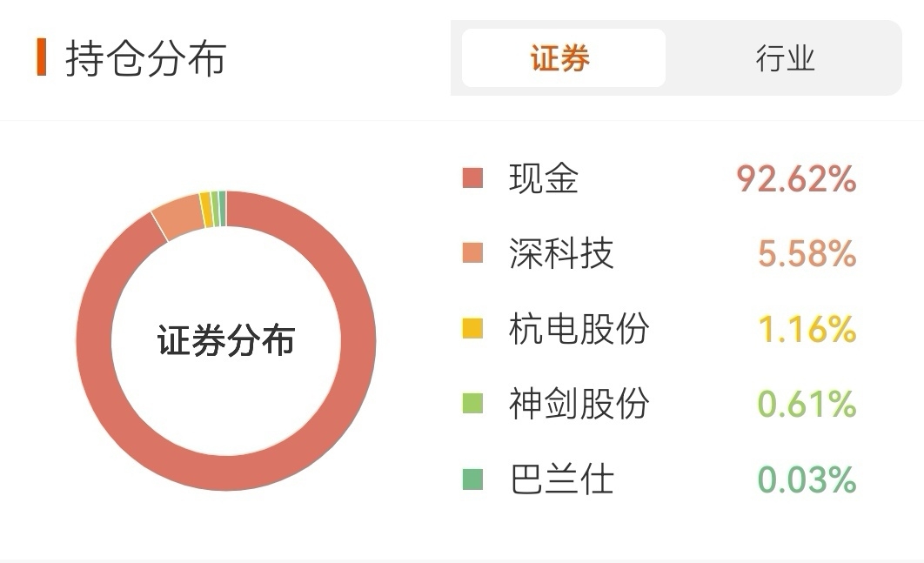Click the 92.62% cash percentage value
924x563 pixels.
coord(796,178)
